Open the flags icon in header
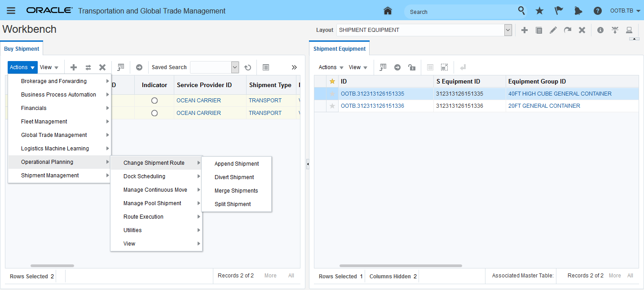Viewport: 644px width, 290px height. coord(559,11)
